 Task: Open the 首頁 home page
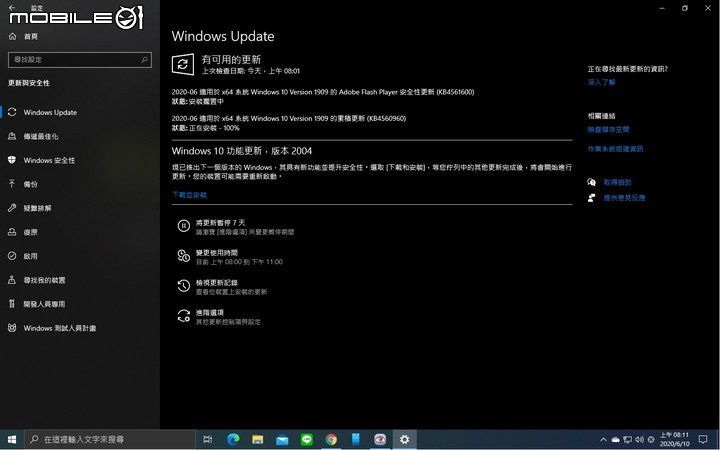(30, 36)
